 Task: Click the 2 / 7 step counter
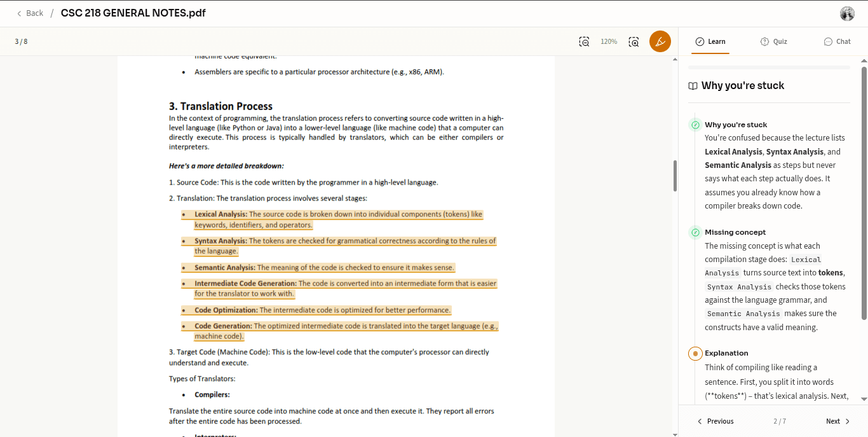pos(780,421)
